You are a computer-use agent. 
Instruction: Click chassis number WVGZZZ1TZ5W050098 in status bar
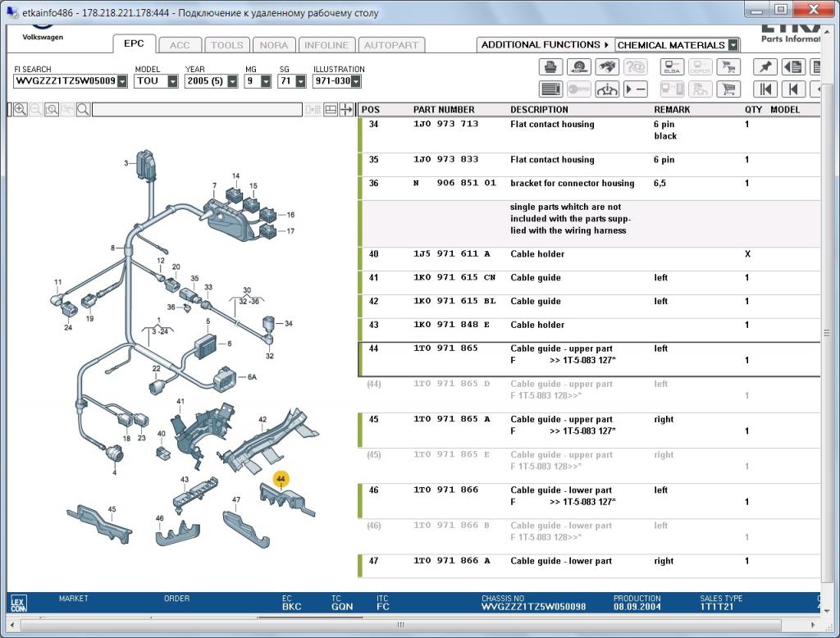click(533, 607)
